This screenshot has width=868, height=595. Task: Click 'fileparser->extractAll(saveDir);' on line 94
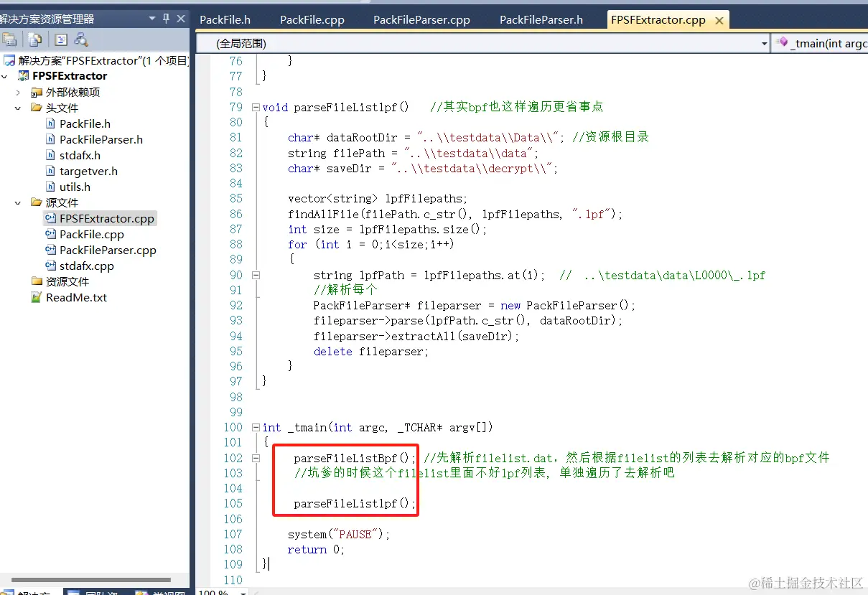pyautogui.click(x=416, y=337)
